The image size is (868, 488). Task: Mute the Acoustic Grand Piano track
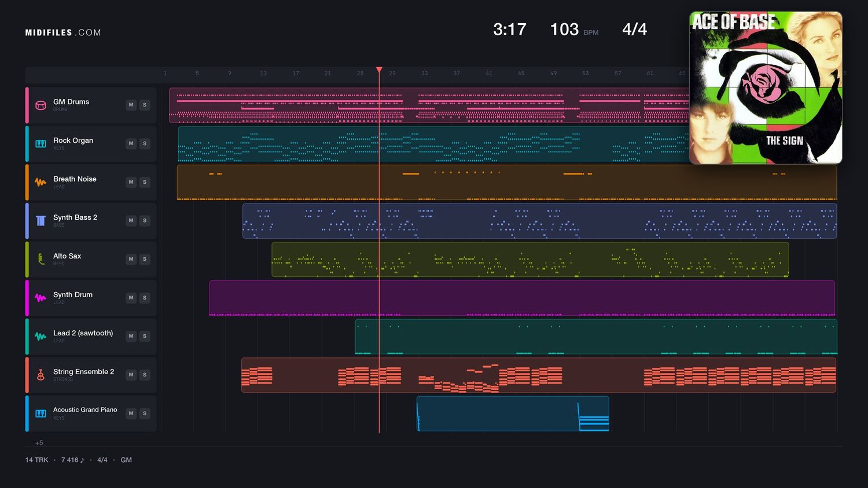click(131, 413)
